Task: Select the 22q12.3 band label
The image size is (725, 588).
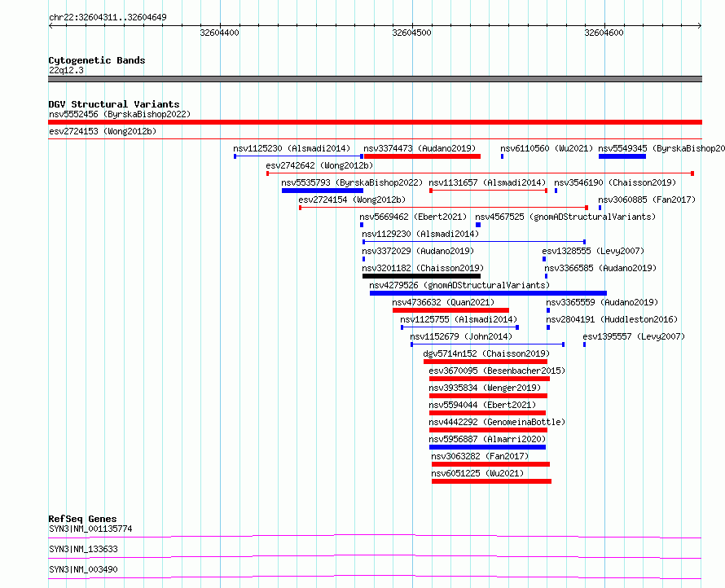Action: tap(66, 70)
